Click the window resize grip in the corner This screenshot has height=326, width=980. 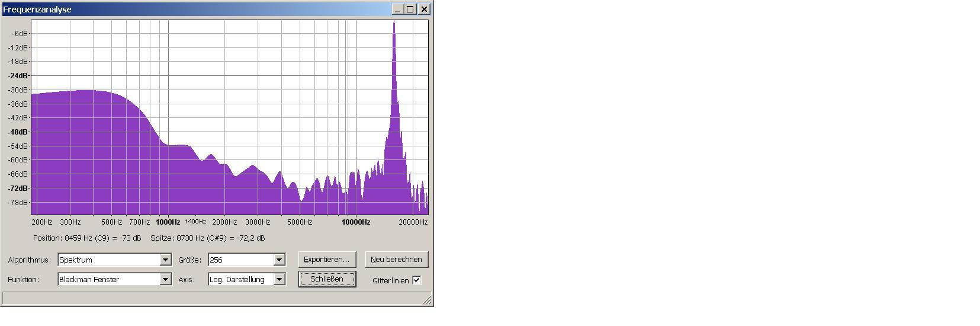[x=428, y=301]
